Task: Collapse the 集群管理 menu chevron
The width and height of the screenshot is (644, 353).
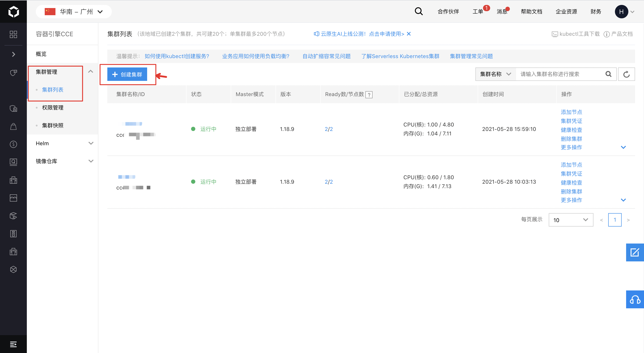Action: point(91,72)
